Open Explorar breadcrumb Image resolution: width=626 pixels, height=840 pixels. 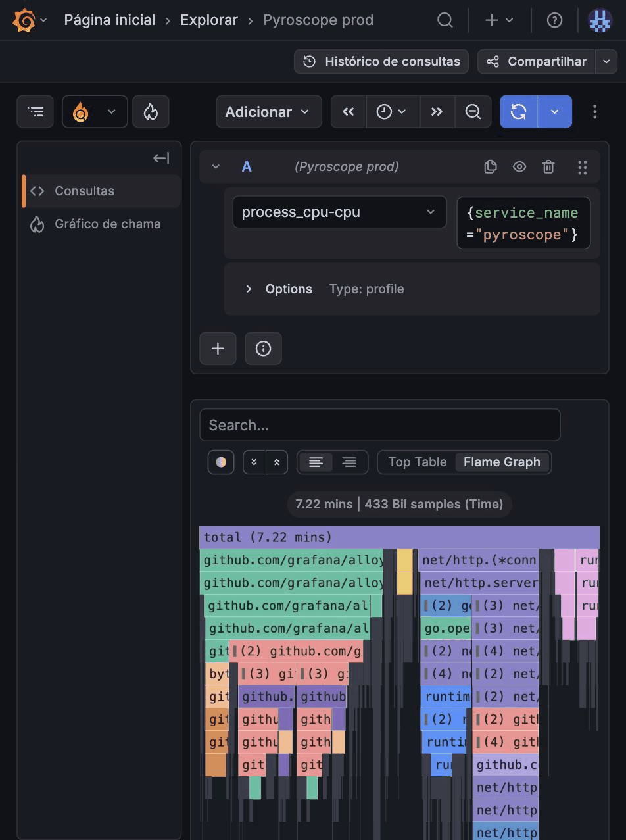click(209, 20)
